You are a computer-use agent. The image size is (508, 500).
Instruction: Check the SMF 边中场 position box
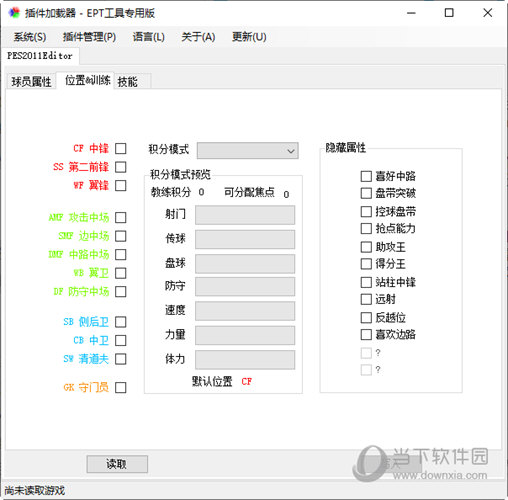tap(121, 236)
